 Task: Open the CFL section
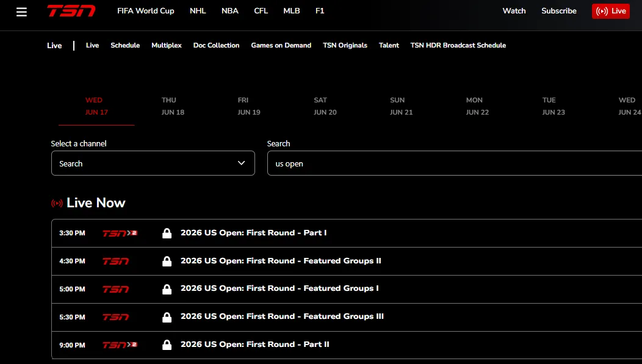point(261,11)
